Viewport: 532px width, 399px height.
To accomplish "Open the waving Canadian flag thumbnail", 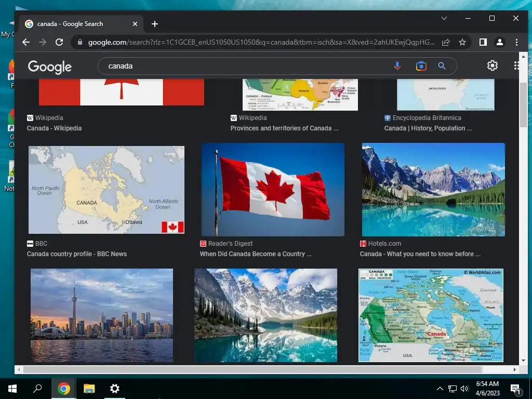I will (x=273, y=189).
